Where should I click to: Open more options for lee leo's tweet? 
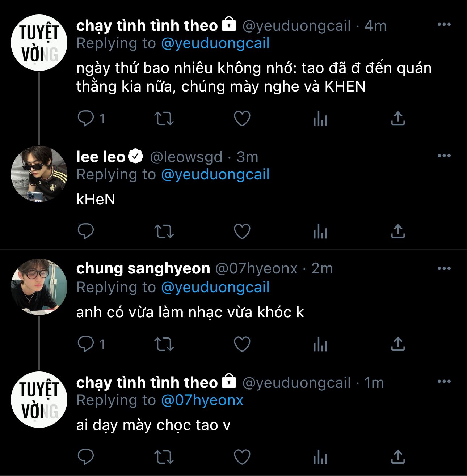[x=444, y=156]
